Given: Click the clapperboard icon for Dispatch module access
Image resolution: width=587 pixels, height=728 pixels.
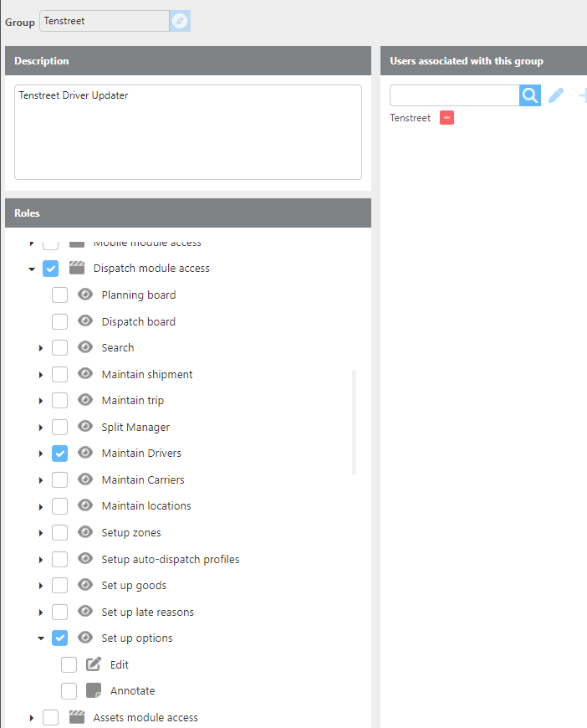Looking at the screenshot, I should 77,269.
